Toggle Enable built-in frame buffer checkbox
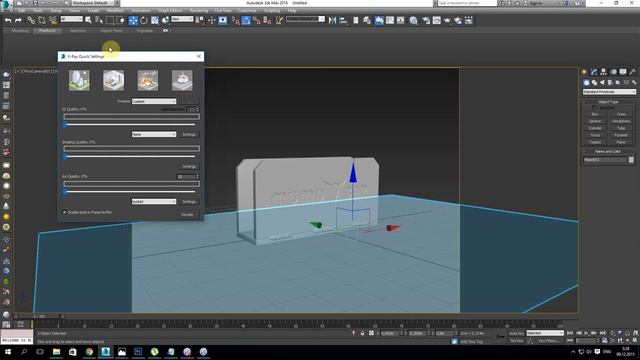The height and width of the screenshot is (360, 640). [x=64, y=212]
